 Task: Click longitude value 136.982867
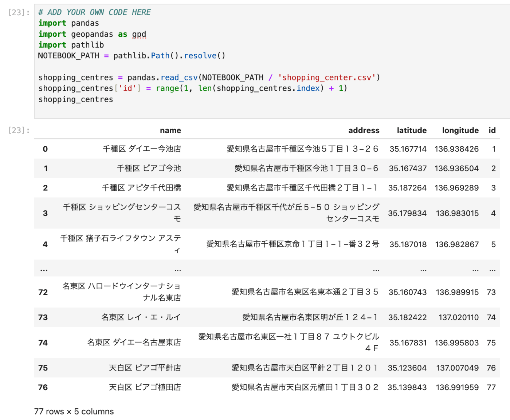pos(457,244)
